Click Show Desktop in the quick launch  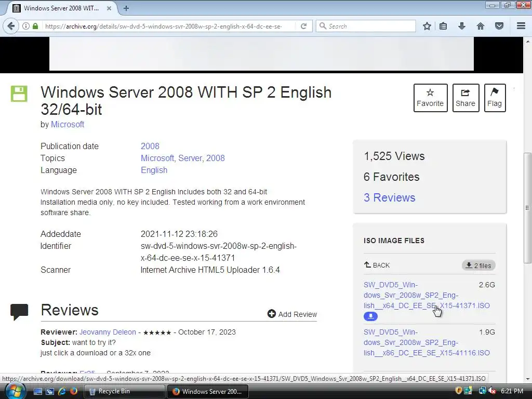click(37, 391)
